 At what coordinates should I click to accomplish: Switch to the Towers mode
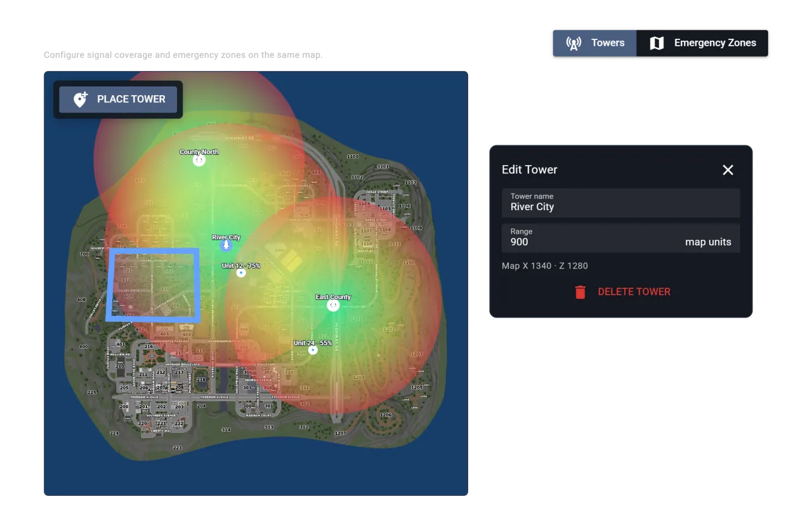click(595, 43)
